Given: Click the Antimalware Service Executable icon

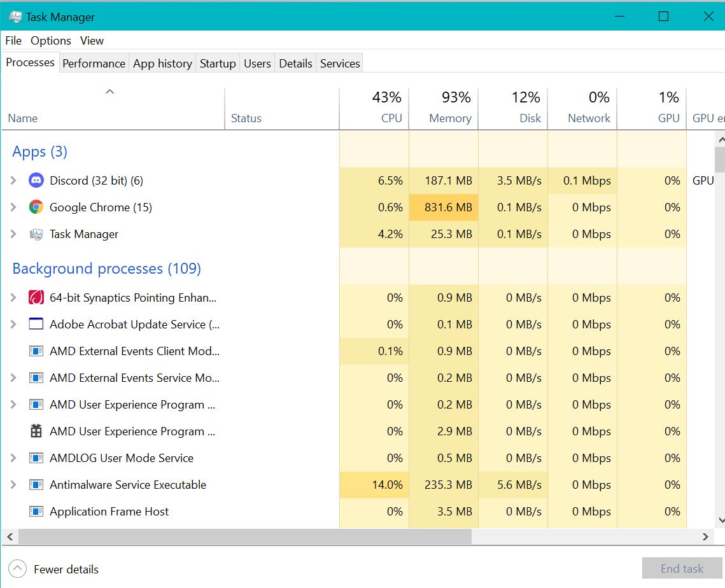Looking at the screenshot, I should tap(36, 484).
